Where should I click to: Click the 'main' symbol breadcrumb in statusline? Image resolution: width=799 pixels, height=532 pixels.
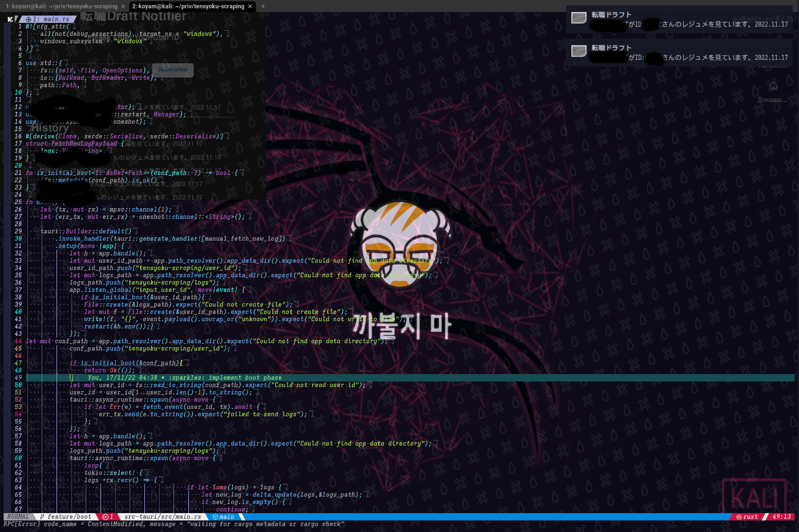pos(223,517)
